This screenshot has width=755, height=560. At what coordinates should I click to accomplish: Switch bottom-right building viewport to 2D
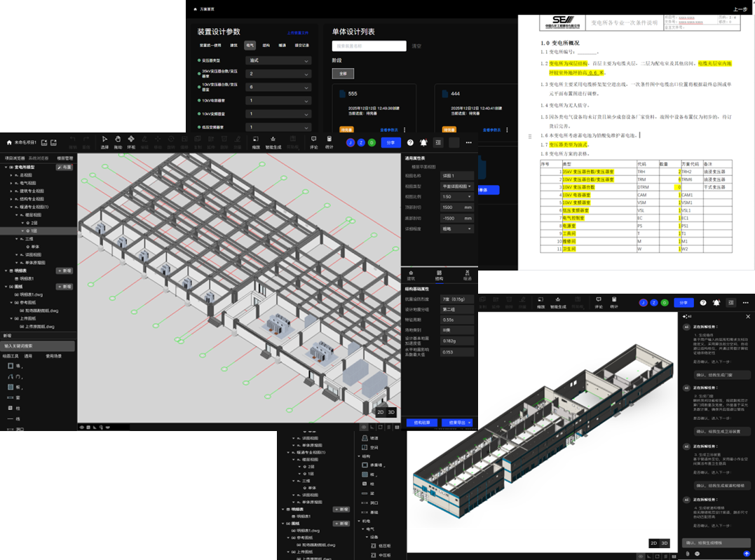[654, 543]
